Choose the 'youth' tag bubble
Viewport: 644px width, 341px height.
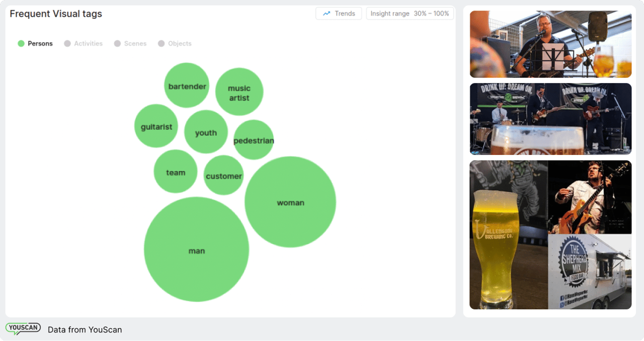[206, 132]
